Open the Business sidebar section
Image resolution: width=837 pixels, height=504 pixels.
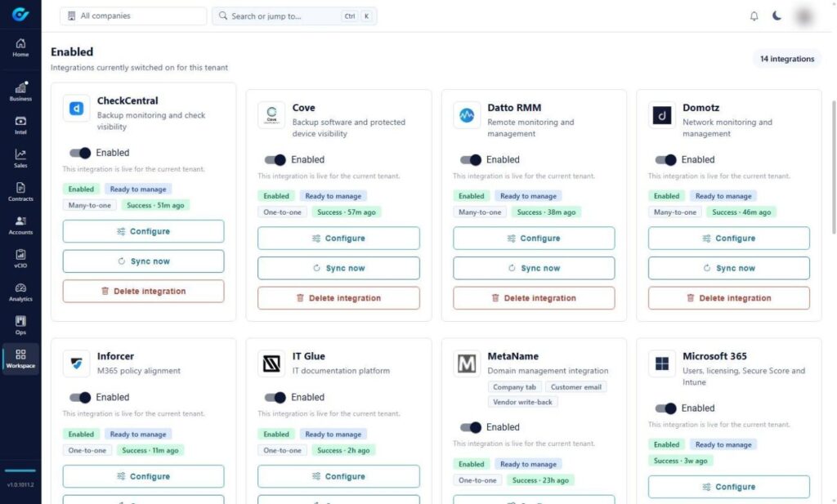pos(20,91)
